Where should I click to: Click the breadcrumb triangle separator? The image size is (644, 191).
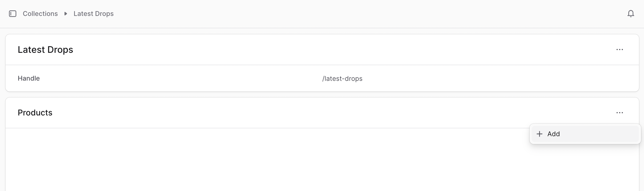66,14
